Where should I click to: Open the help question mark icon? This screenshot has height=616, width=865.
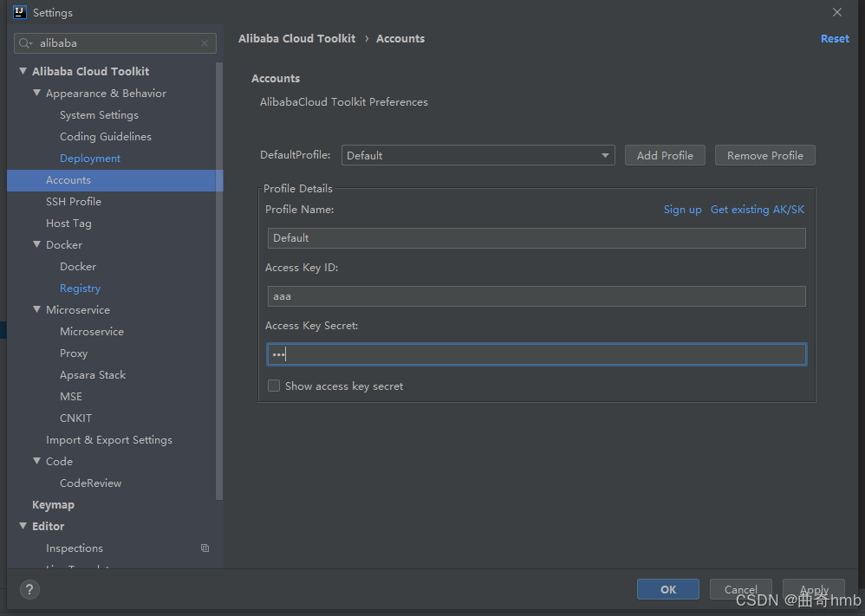(x=29, y=589)
